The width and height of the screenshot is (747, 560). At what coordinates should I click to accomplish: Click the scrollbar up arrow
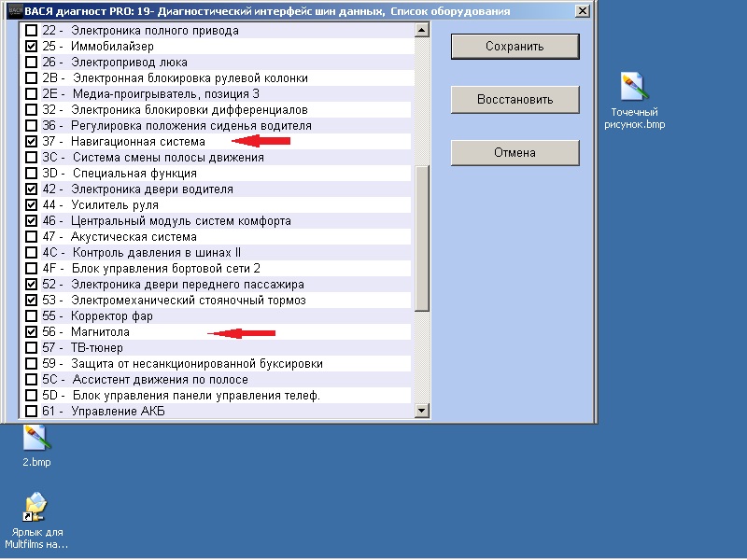coord(421,31)
